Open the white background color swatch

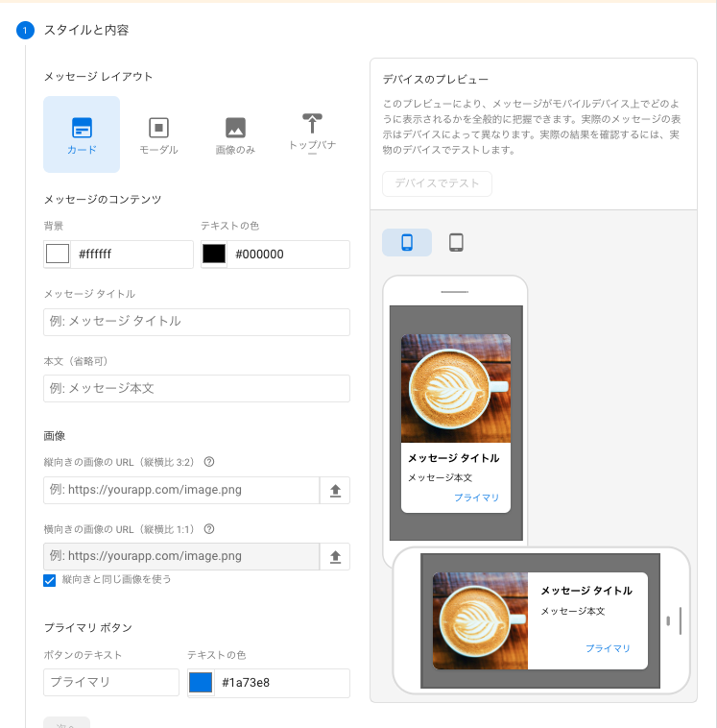pyautogui.click(x=59, y=255)
